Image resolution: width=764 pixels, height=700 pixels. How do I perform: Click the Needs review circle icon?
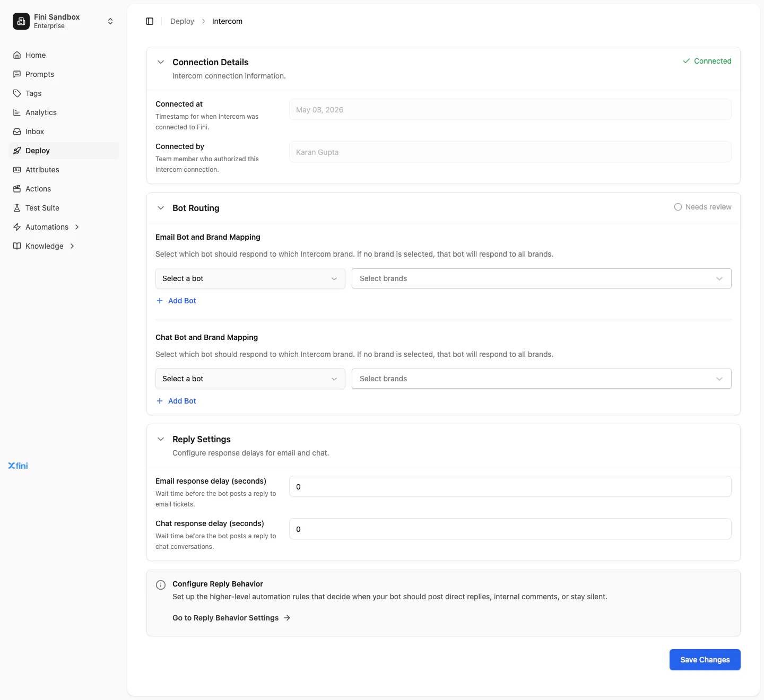point(678,207)
